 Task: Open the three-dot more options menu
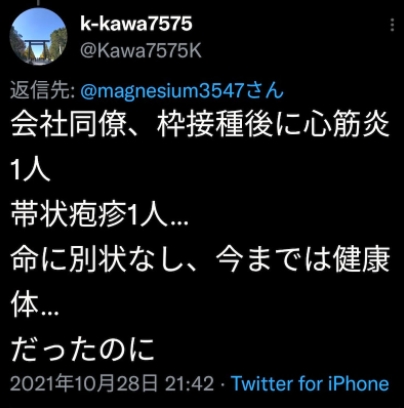(392, 25)
